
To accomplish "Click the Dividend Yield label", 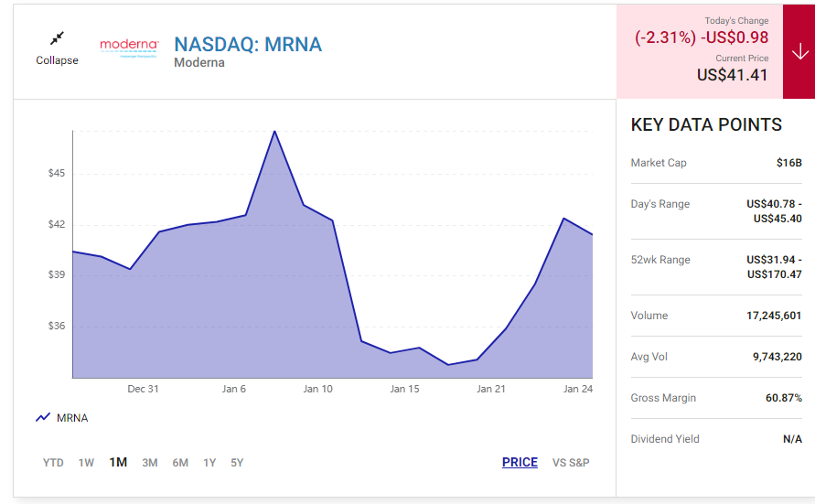I will (x=665, y=439).
